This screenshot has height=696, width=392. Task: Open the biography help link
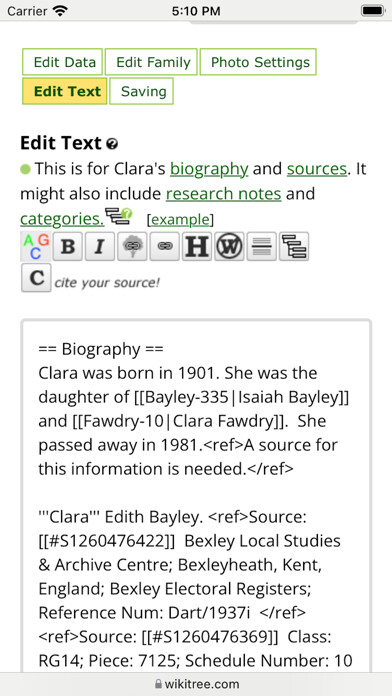point(209,169)
